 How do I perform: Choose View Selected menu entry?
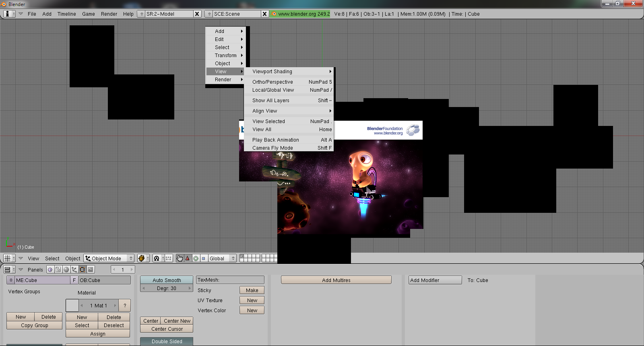tap(289, 122)
